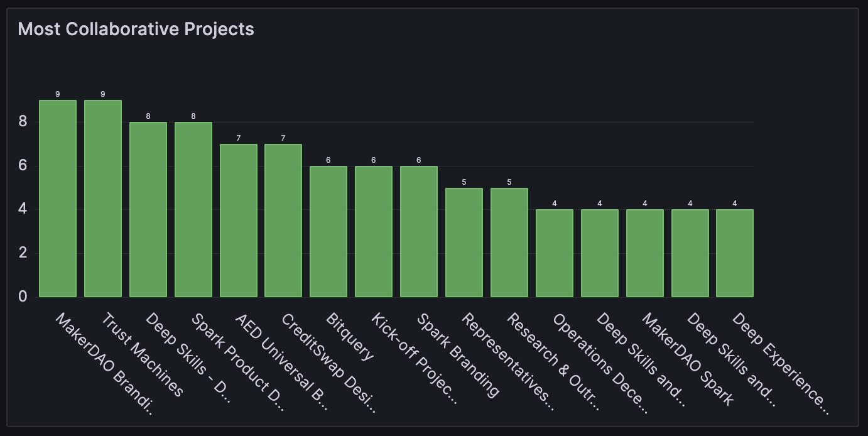Click the MakerDAO Spark bar

(x=645, y=253)
